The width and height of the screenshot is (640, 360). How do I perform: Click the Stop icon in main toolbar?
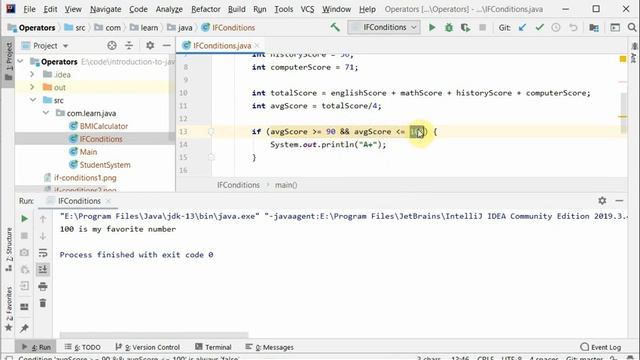(x=482, y=27)
